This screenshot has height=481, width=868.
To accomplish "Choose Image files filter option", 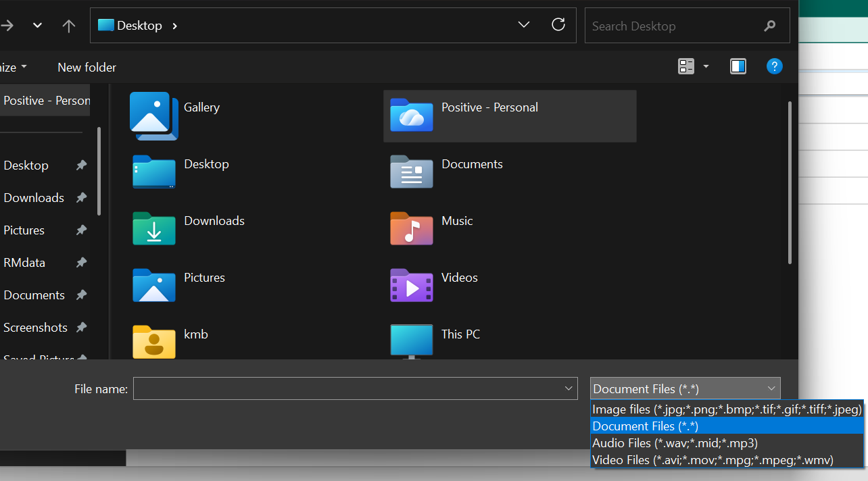I will [727, 409].
